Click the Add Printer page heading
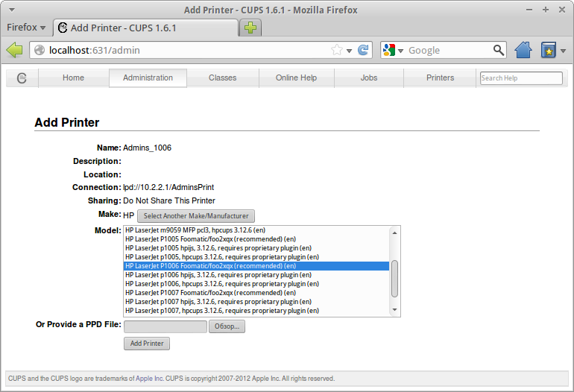The image size is (574, 392). click(x=66, y=122)
